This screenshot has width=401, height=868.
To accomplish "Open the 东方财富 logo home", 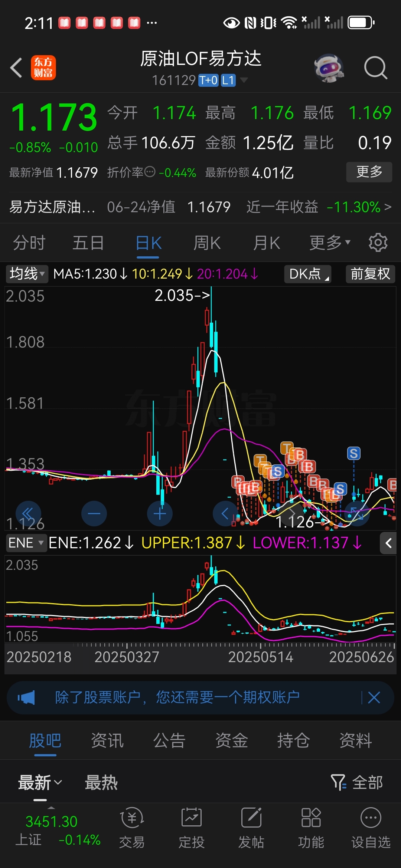I will [43, 68].
